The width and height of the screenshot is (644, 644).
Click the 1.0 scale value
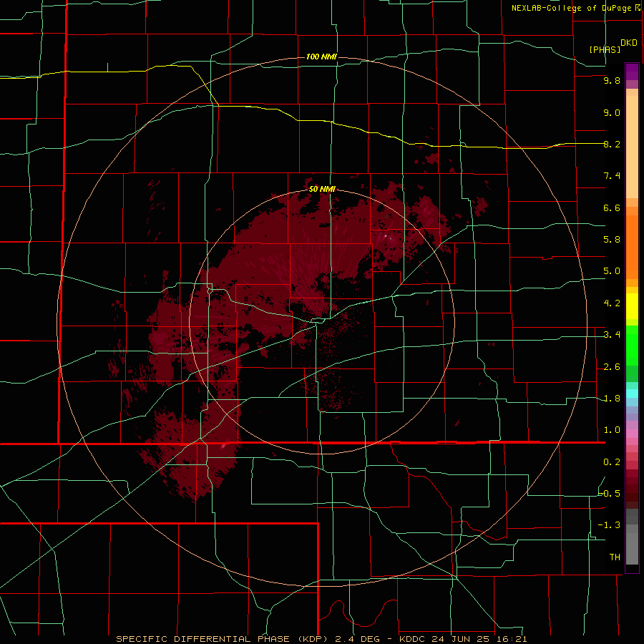point(612,430)
